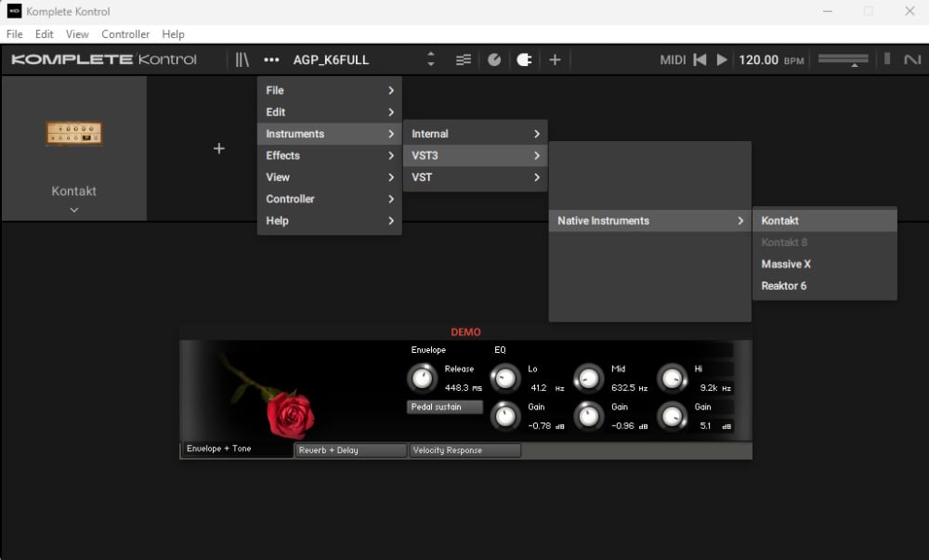929x560 pixels.
Task: Add a plug-in with the slot plus button
Action: click(218, 149)
